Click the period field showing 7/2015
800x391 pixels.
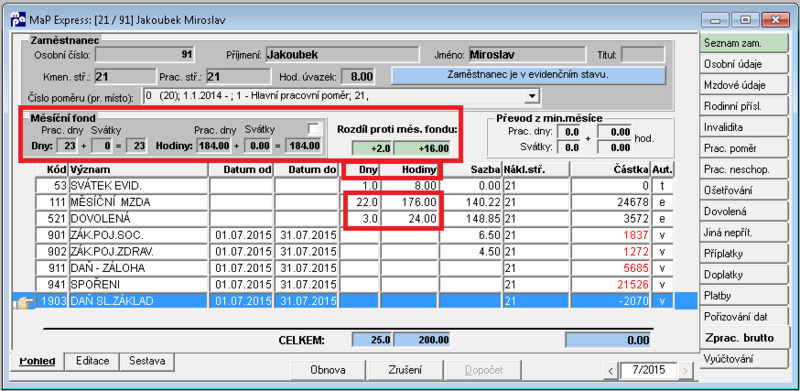pyautogui.click(x=648, y=371)
